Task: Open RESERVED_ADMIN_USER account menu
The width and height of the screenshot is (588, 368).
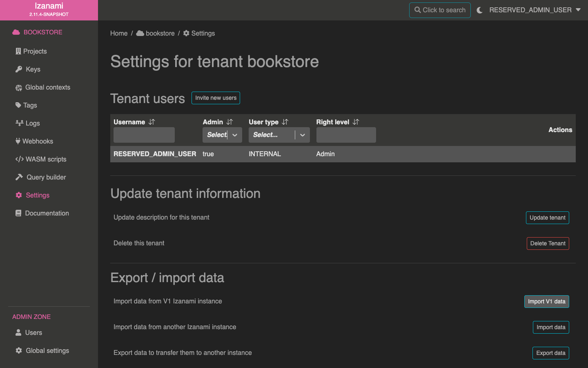Action: 535,10
